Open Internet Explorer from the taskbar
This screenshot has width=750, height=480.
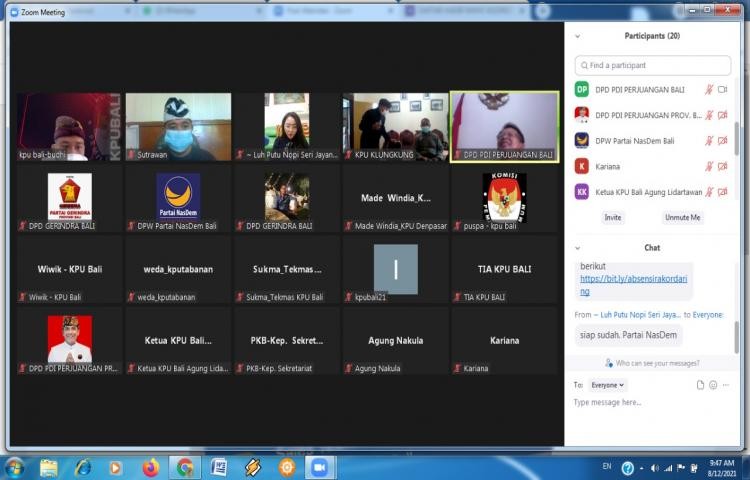click(83, 467)
